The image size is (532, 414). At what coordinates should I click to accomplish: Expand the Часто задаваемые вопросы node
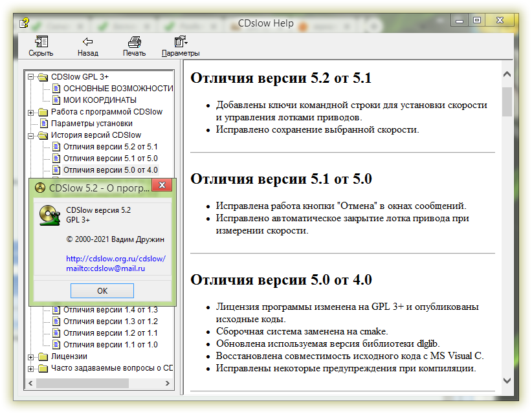coord(31,368)
